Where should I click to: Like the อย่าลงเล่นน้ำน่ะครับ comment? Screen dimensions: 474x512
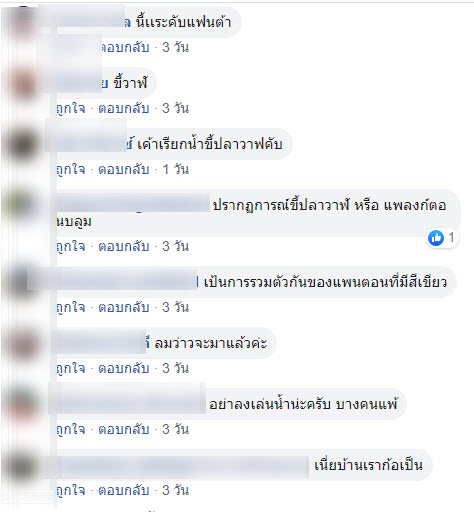[71, 430]
